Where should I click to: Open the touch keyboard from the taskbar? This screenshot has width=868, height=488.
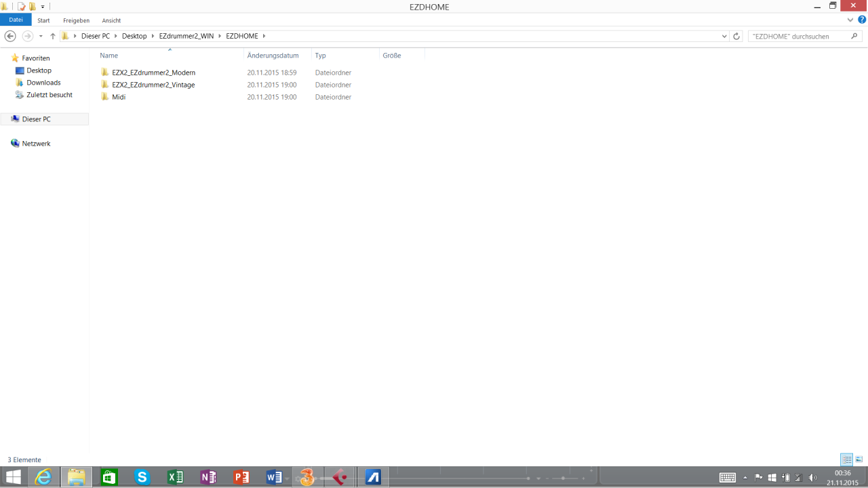(728, 477)
